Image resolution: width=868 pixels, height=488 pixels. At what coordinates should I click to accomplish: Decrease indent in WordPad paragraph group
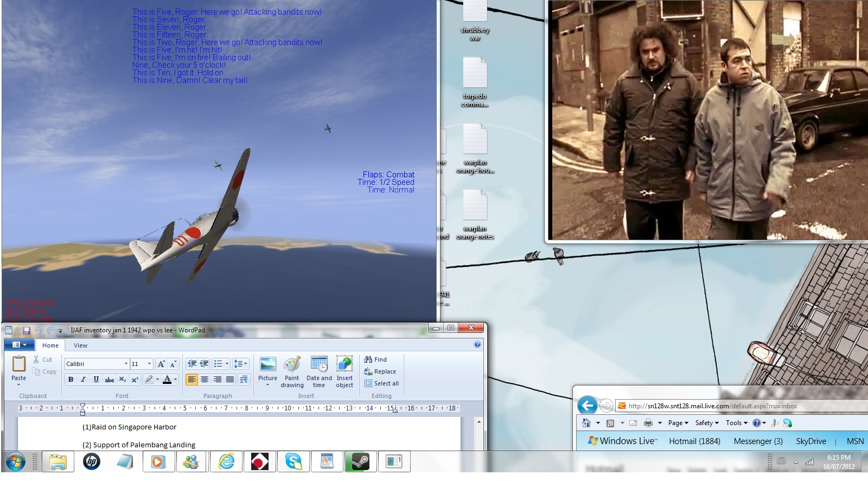[x=192, y=364]
